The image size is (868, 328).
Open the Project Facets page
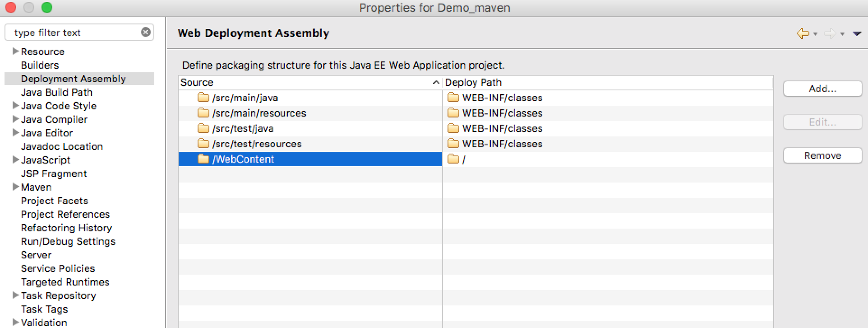pyautogui.click(x=54, y=201)
